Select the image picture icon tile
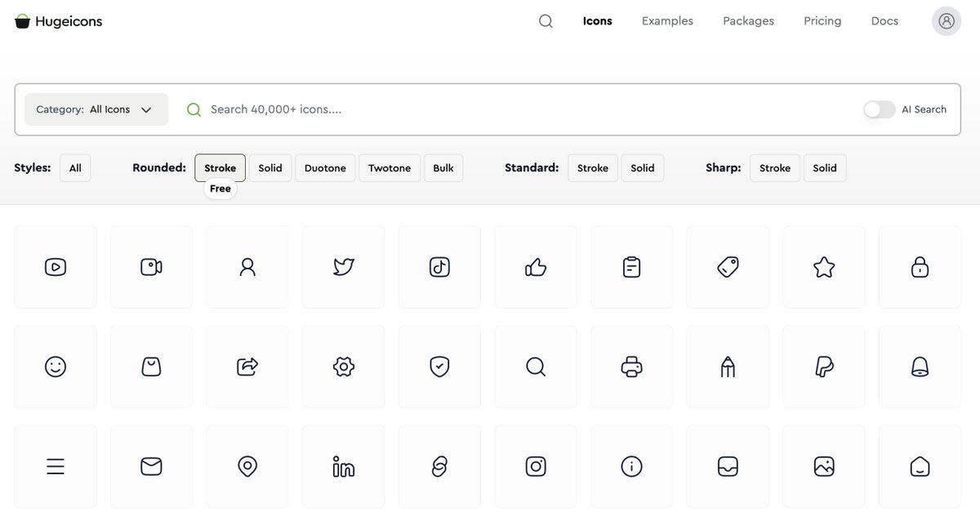 [x=823, y=466]
